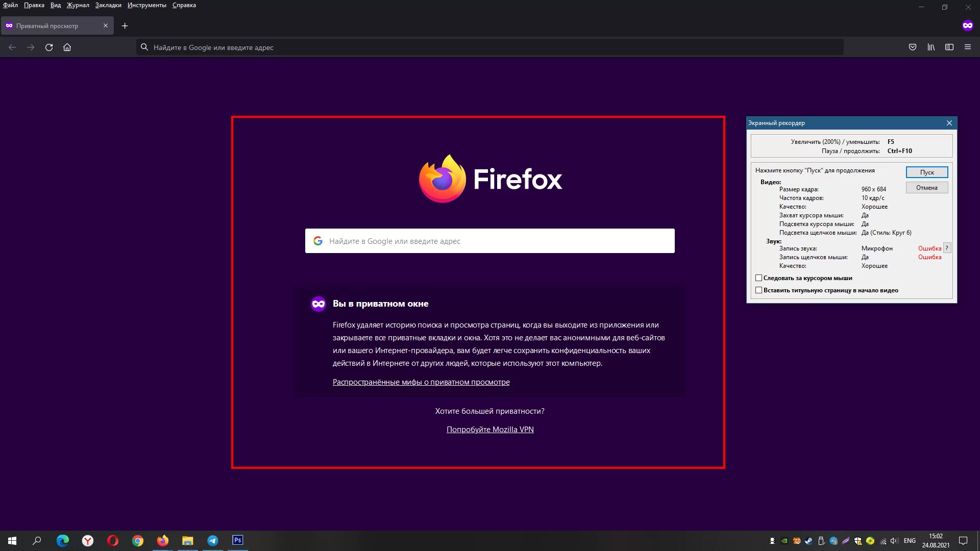Viewport: 980px width, 551px height.
Task: Open the Windows Start menu
Action: (x=12, y=541)
